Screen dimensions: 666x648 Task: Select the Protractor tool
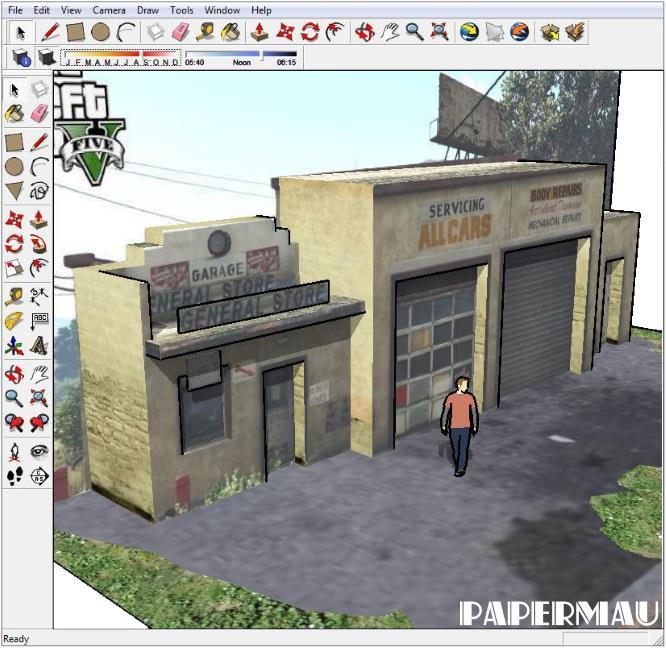tap(14, 321)
